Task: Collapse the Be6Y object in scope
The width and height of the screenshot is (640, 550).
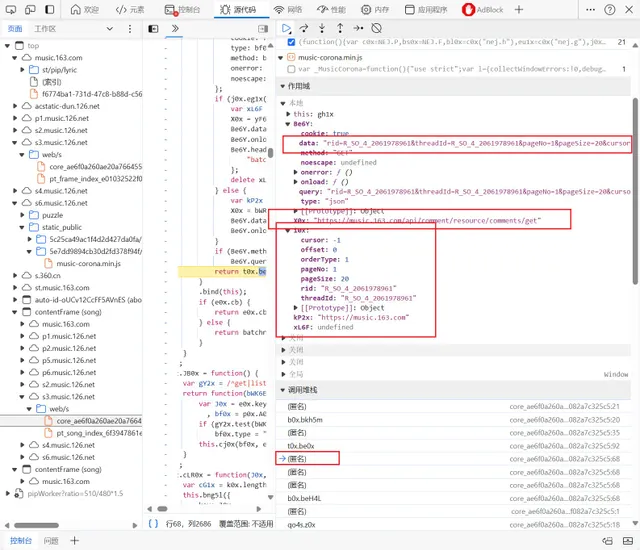Action: click(x=288, y=124)
